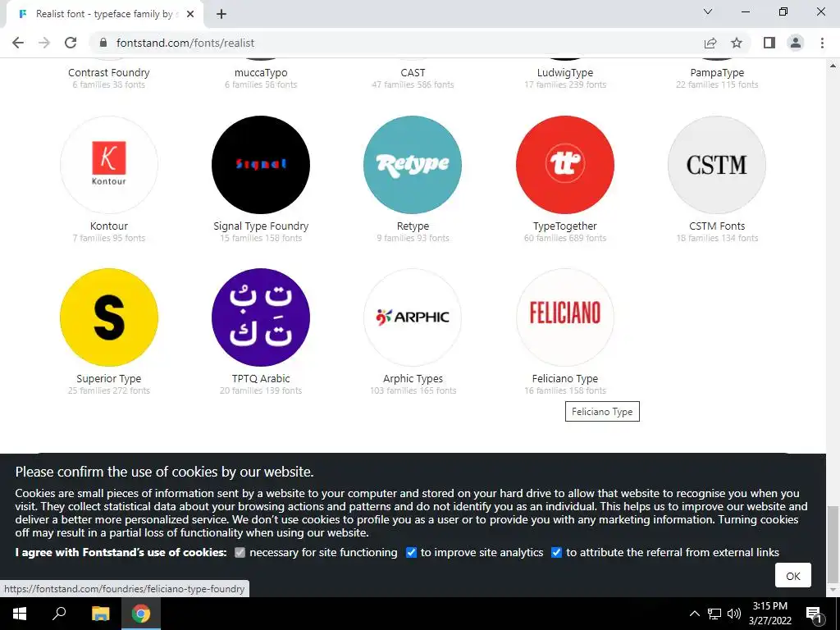Screen dimensions: 840x630
Task: Open the tab search dropdown
Action: pyautogui.click(x=708, y=11)
